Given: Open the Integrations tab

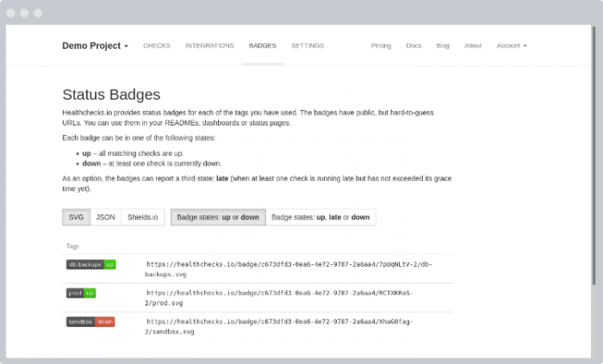Looking at the screenshot, I should 209,46.
